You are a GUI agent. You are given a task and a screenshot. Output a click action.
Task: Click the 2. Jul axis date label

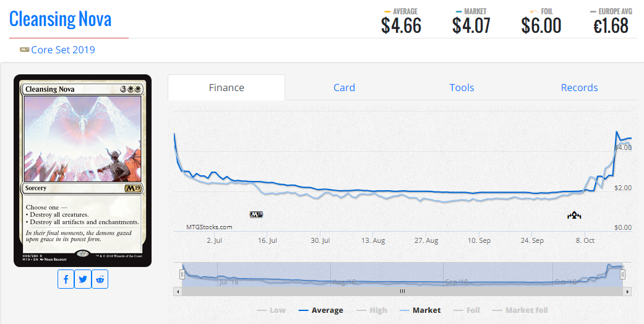215,240
